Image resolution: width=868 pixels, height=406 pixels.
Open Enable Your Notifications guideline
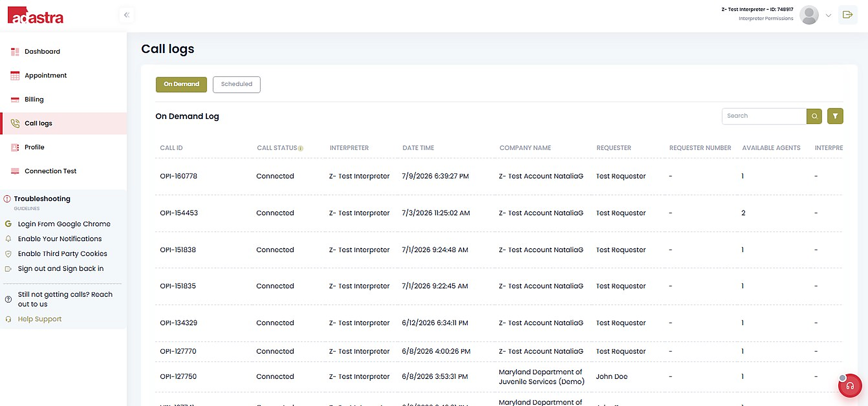click(60, 239)
